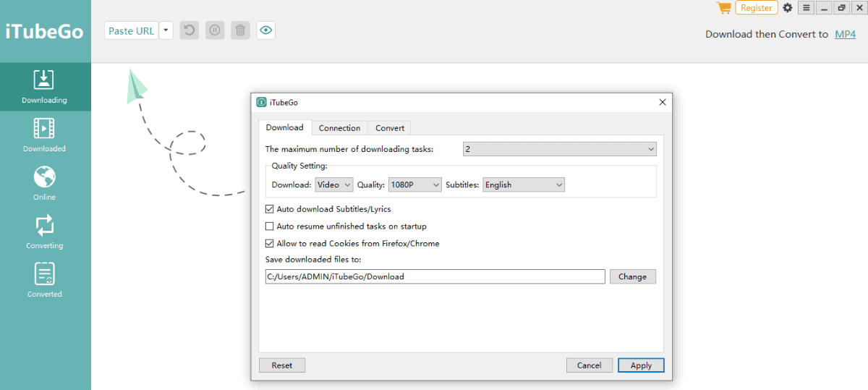Toggle the private mode eye icon
This screenshot has width=868, height=390.
(266, 30)
